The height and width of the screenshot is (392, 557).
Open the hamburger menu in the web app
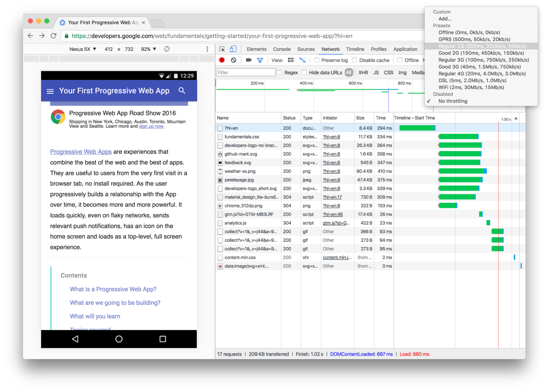pyautogui.click(x=50, y=91)
